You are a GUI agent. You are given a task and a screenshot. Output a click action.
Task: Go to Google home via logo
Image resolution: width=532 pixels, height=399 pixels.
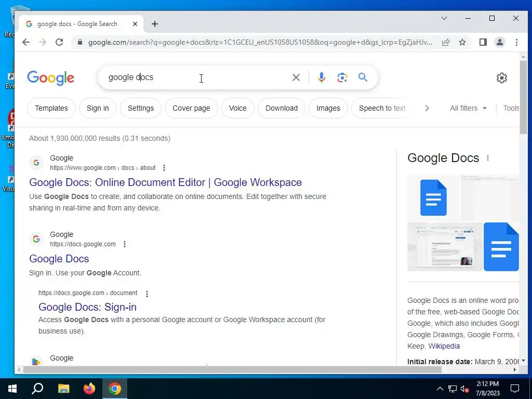coord(50,78)
